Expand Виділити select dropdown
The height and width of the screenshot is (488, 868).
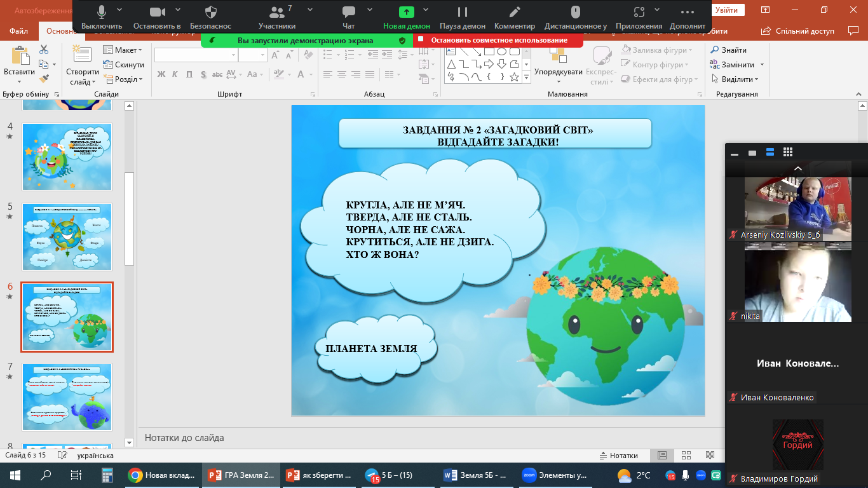pos(735,79)
